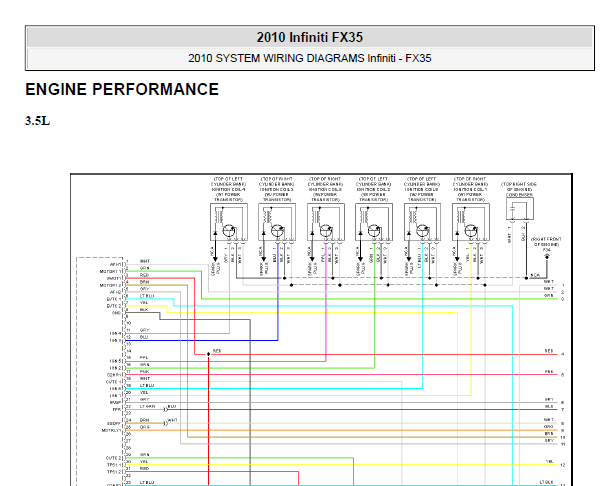This screenshot has height=486, width=609.
Task: Click the 'BLK' wire label at pin 8
Action: point(144,310)
